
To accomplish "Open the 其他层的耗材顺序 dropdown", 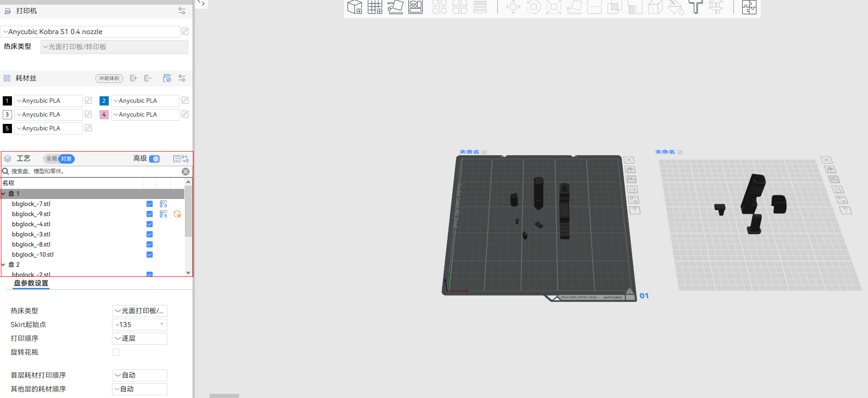I will coord(140,389).
